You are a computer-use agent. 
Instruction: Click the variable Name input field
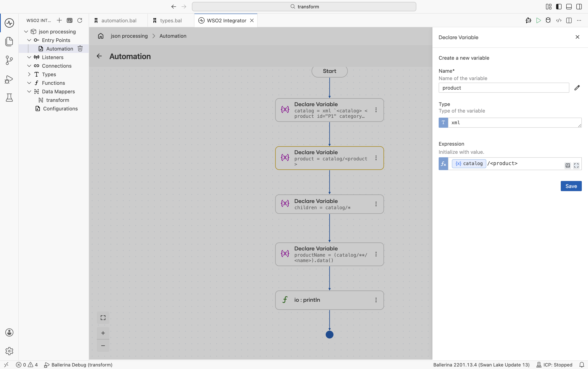504,88
